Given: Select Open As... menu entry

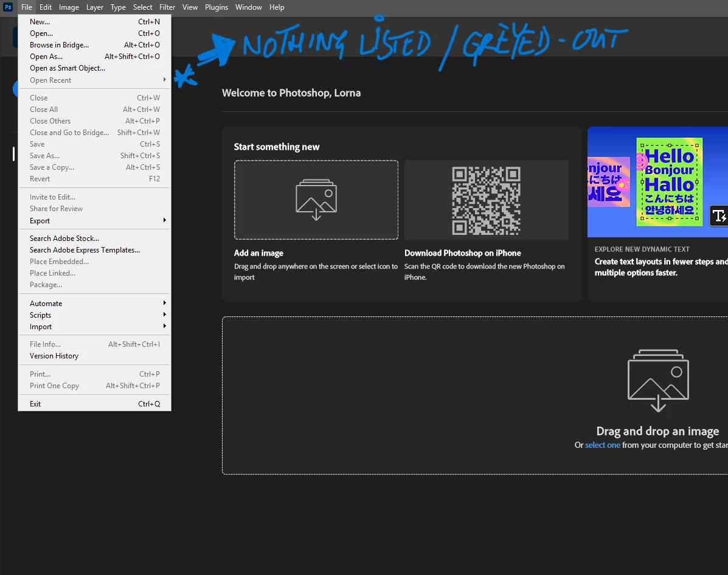Looking at the screenshot, I should (x=95, y=57).
